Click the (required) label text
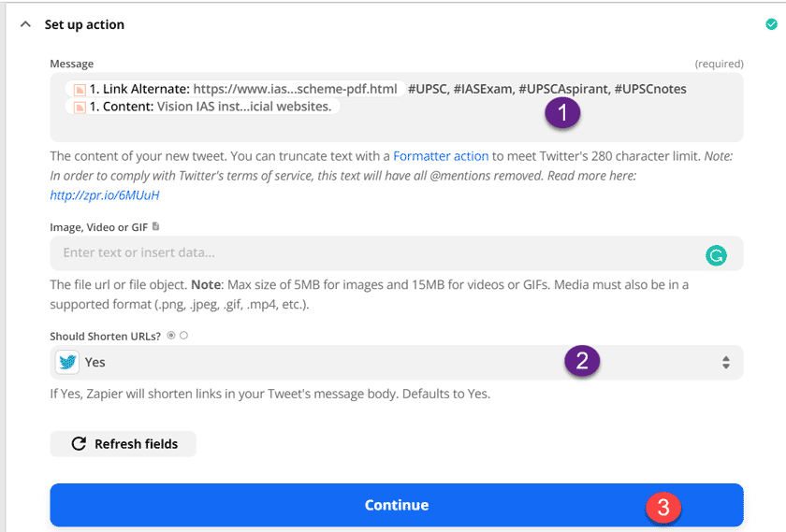This screenshot has height=532, width=786. coord(719,64)
